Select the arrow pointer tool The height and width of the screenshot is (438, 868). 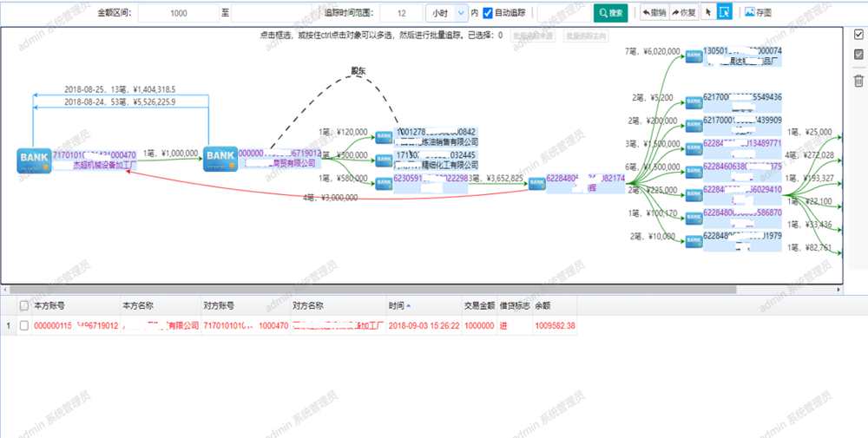pyautogui.click(x=708, y=13)
